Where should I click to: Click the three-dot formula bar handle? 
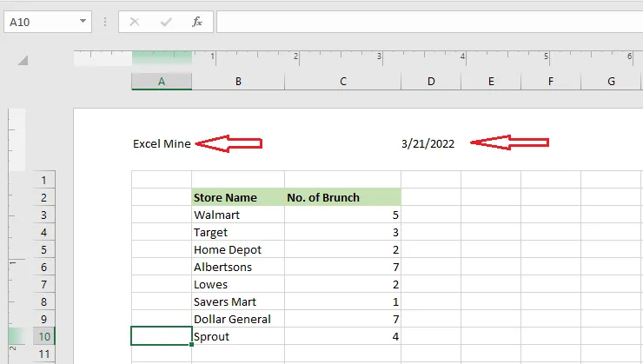[105, 22]
